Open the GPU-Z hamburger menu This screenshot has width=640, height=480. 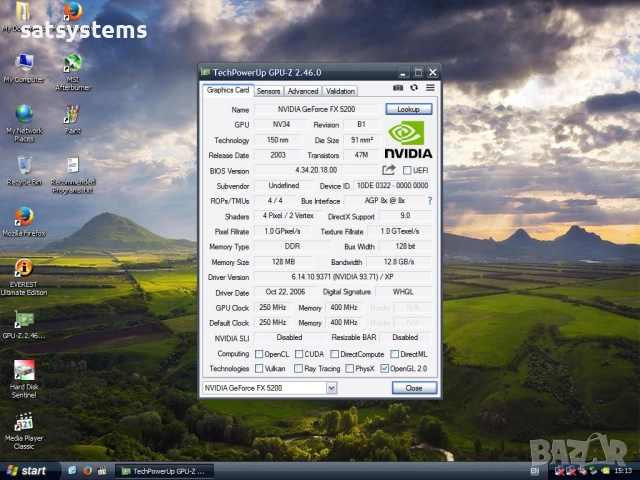(x=429, y=90)
